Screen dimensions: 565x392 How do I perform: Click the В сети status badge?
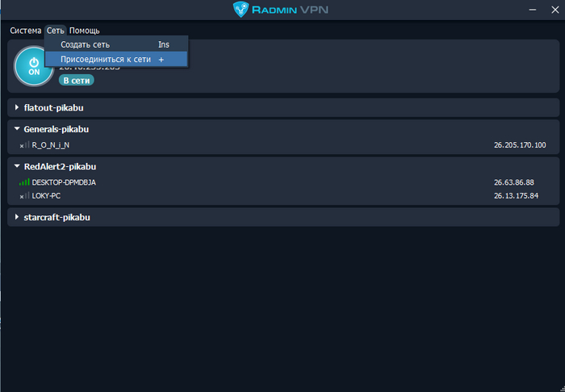click(x=77, y=81)
